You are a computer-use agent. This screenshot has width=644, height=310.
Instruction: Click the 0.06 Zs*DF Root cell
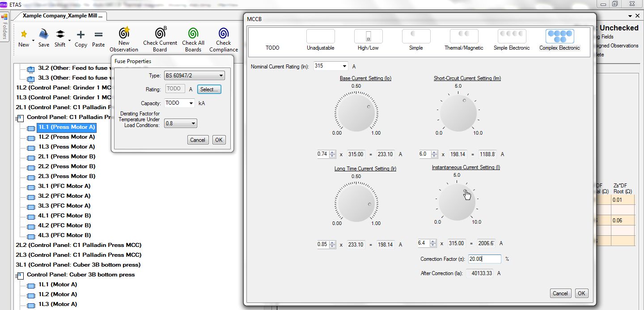[x=623, y=221]
